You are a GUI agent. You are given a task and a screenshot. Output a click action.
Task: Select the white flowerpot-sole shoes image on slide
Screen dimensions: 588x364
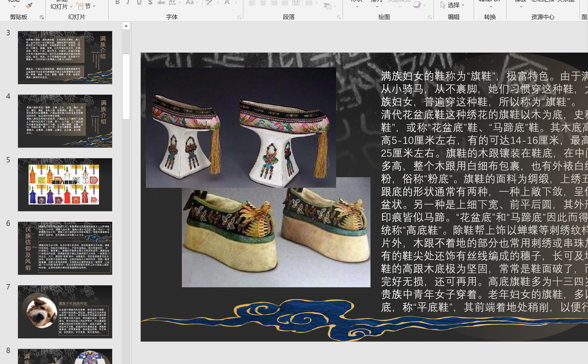(x=241, y=127)
